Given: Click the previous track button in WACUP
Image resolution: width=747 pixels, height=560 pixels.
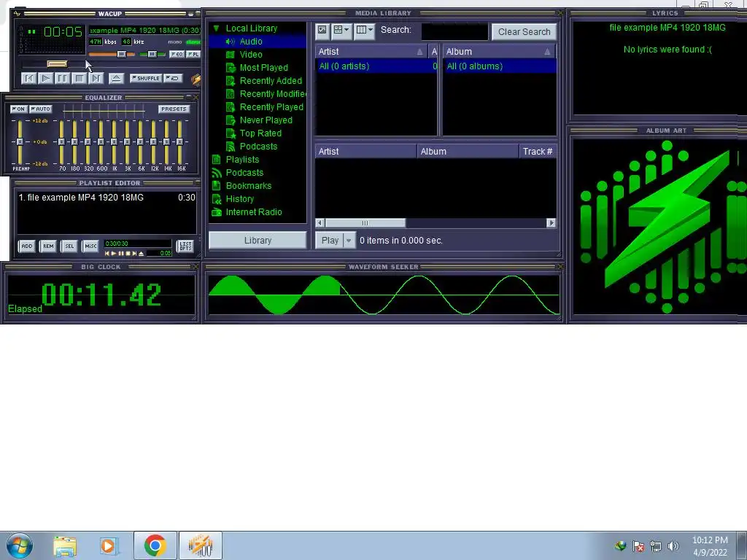Looking at the screenshot, I should pos(28,78).
